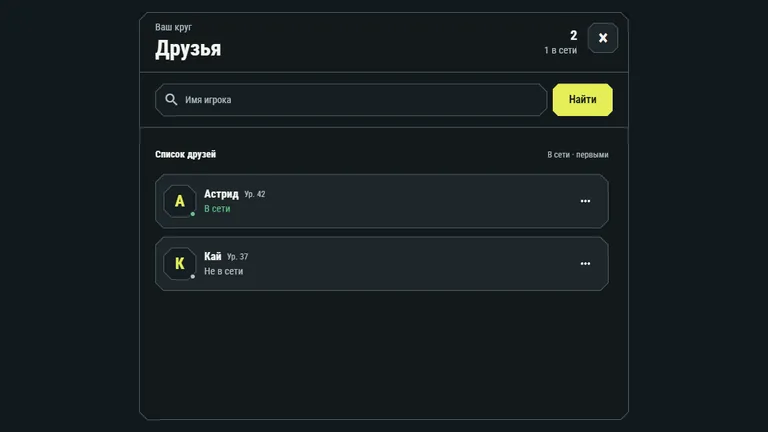Viewport: 768px width, 432px height.
Task: Click the Найти search button
Action: tap(582, 99)
